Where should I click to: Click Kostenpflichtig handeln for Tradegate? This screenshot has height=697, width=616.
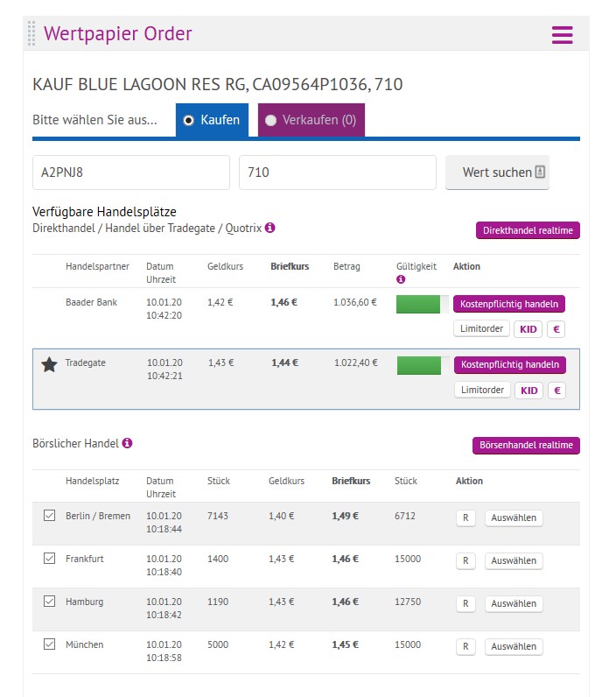click(x=509, y=365)
